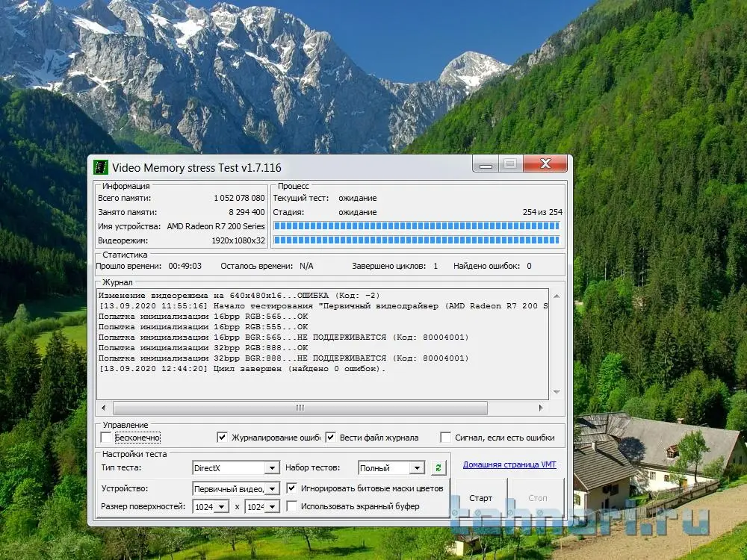Click the 'Цикл завершен' log line
The height and width of the screenshot is (560, 747).
pos(241,369)
